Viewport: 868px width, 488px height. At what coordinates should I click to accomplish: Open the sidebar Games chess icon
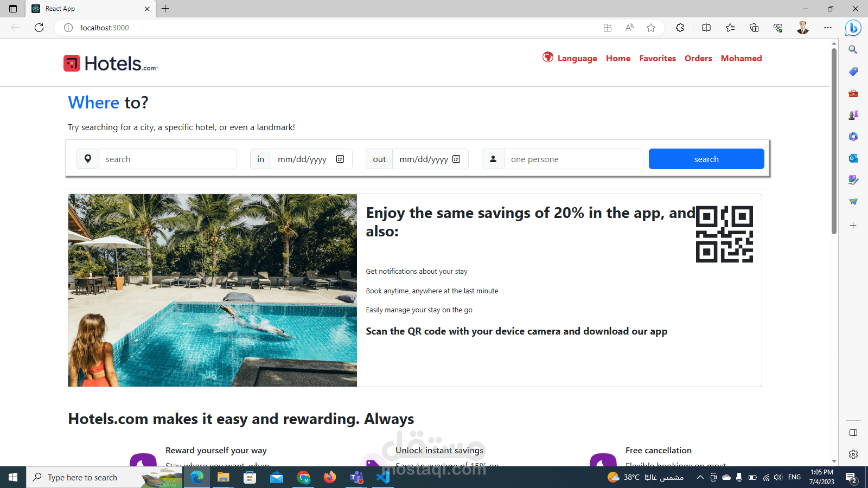point(853,115)
